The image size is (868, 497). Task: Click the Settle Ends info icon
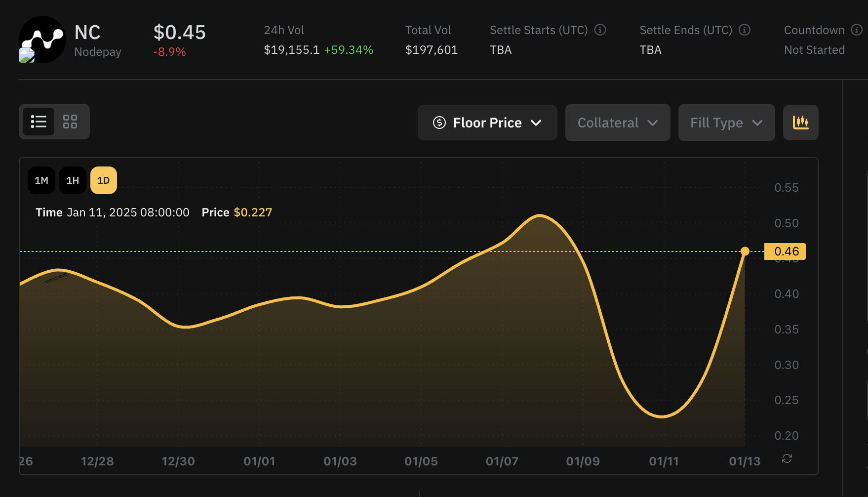[745, 30]
